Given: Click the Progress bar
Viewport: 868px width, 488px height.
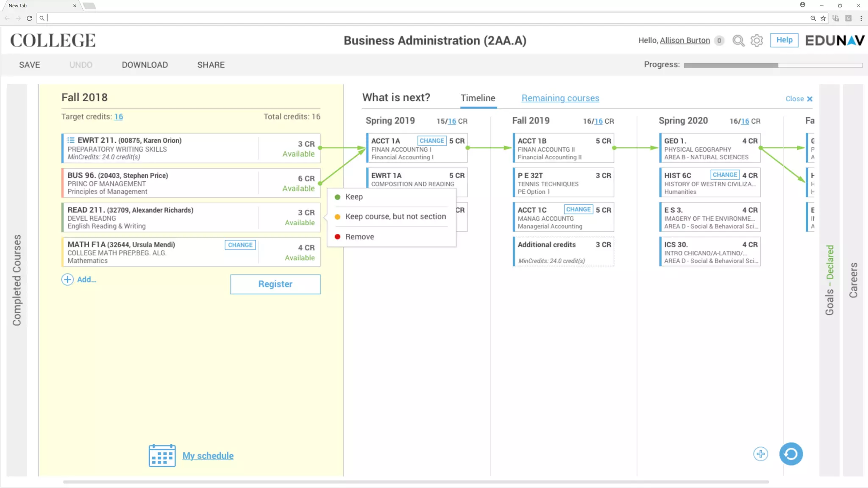Looking at the screenshot, I should point(773,65).
